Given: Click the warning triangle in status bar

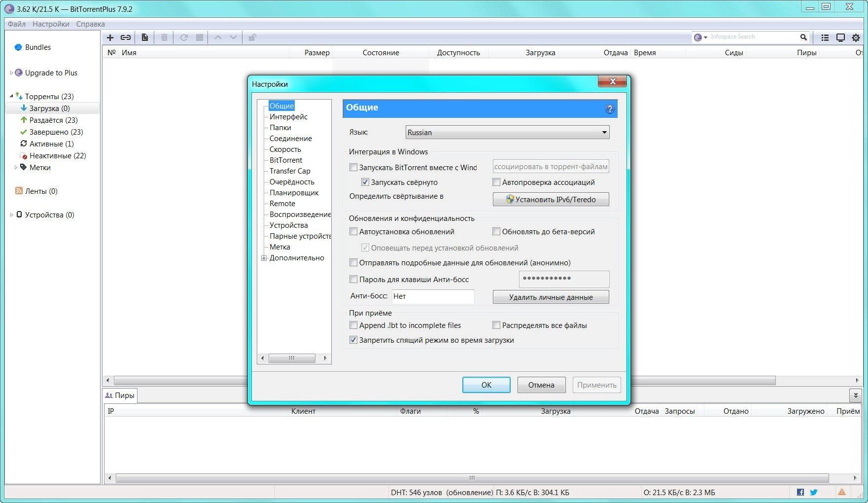Looking at the screenshot, I should [x=842, y=492].
